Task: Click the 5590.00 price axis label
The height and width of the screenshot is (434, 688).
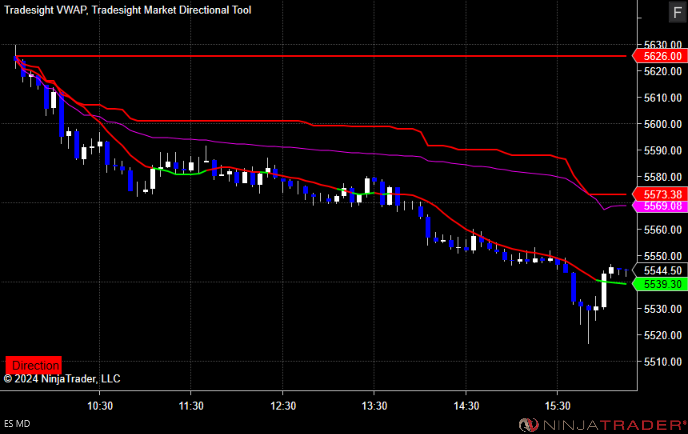Action: click(x=663, y=151)
